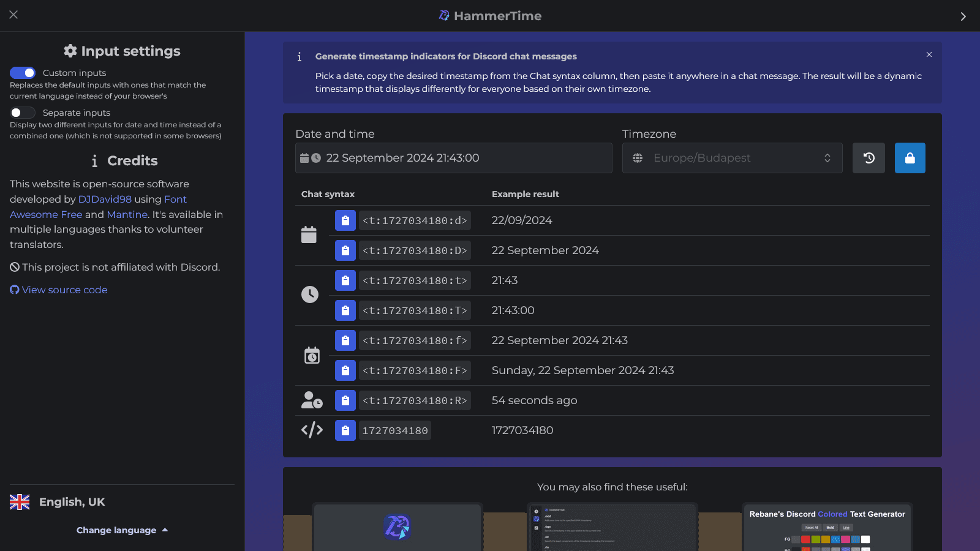Copy the short date chat syntax

click(345, 220)
